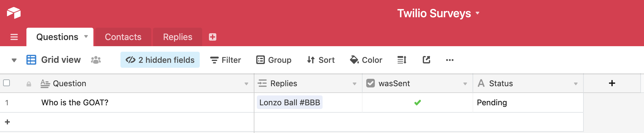This screenshot has width=644, height=133.
Task: Open the Color options
Action: pyautogui.click(x=366, y=60)
